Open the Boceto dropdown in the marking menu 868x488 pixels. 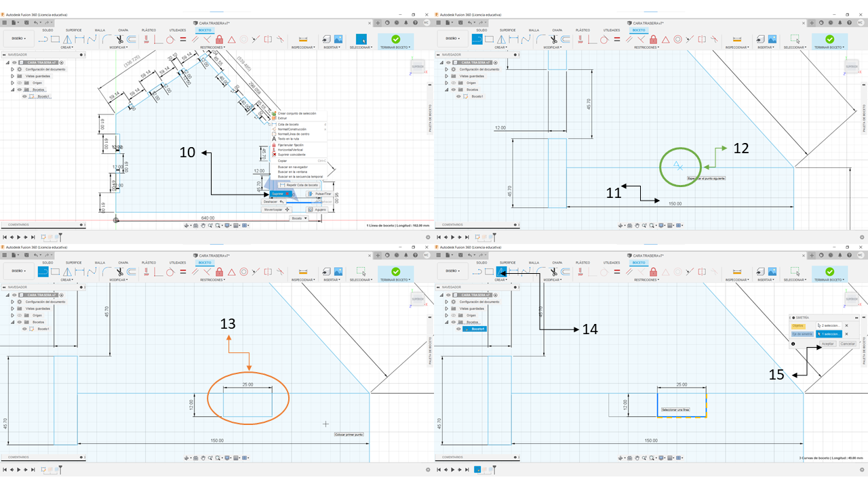click(x=298, y=218)
